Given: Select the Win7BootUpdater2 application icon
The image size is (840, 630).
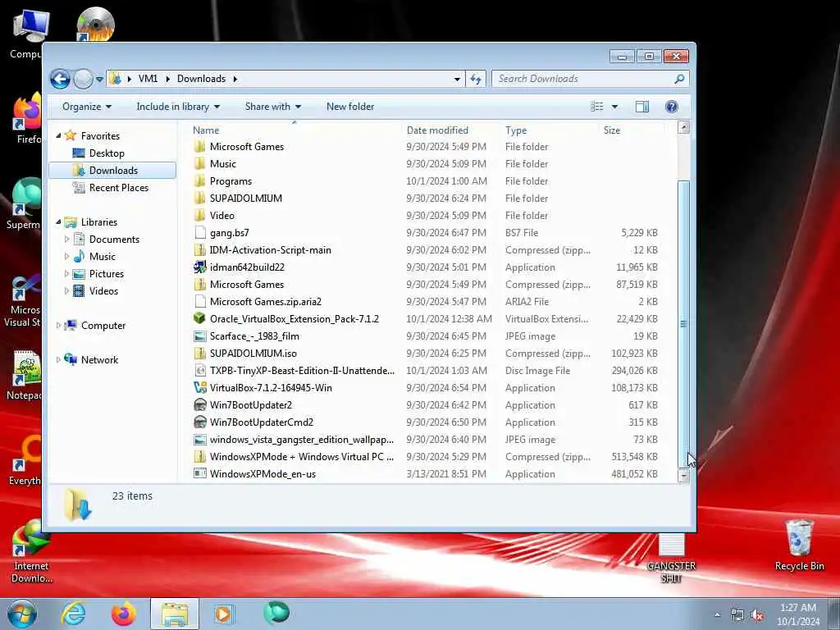Looking at the screenshot, I should click(x=200, y=405).
